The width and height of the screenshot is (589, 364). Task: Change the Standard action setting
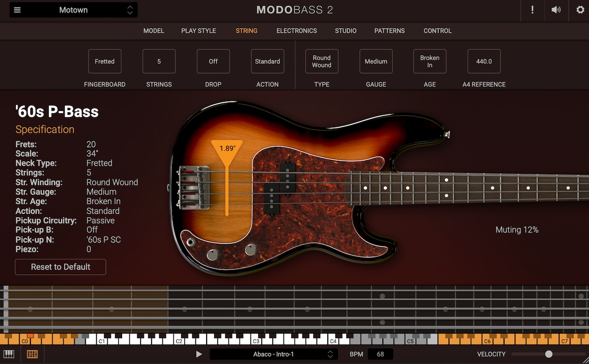(267, 61)
